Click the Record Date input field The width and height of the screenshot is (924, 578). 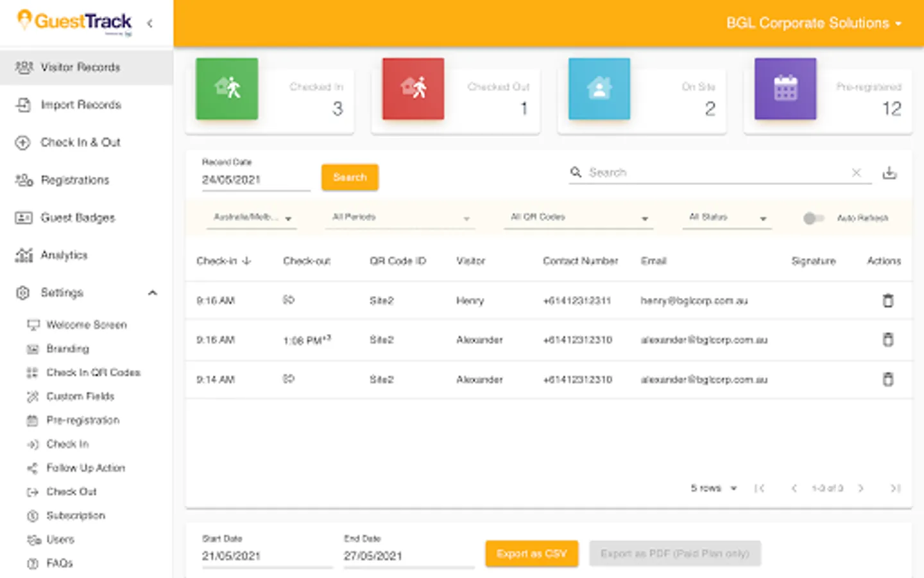tap(256, 180)
